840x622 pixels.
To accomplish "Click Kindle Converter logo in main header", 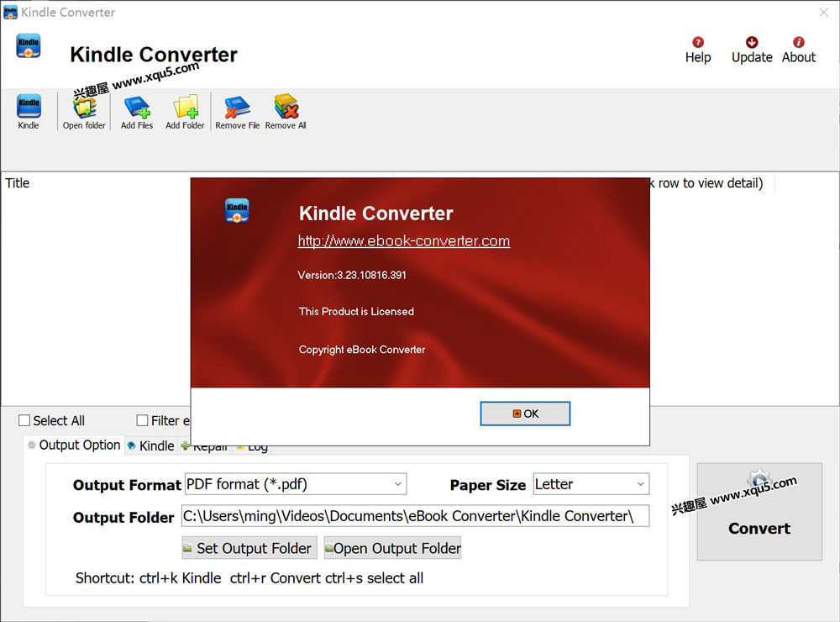I will click(29, 45).
